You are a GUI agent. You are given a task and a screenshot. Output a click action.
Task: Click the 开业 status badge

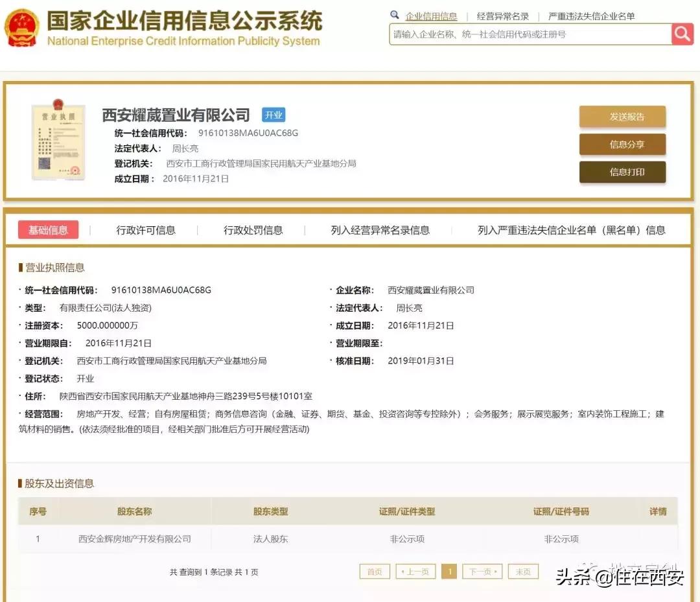click(x=274, y=115)
